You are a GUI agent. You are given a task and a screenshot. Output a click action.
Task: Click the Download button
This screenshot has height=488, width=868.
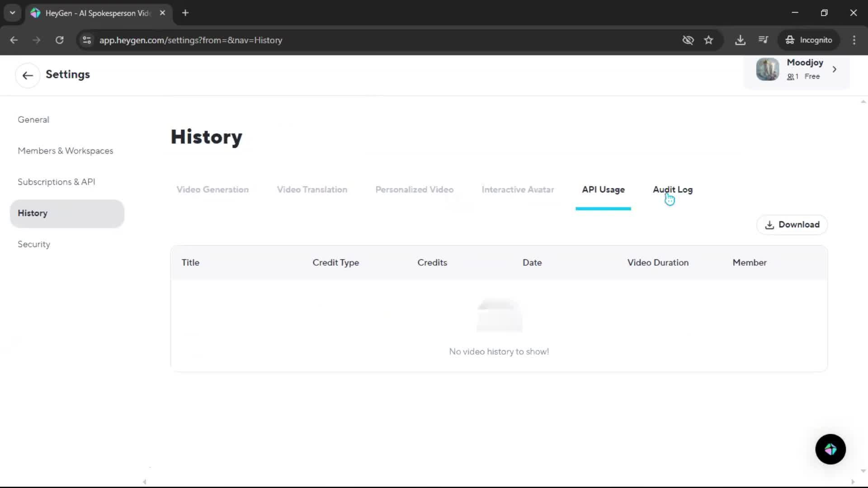(792, 225)
